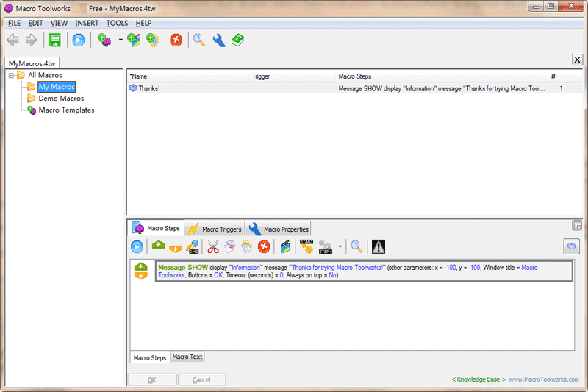
Task: Close the MyMacros.4tw file panel
Action: tap(577, 60)
